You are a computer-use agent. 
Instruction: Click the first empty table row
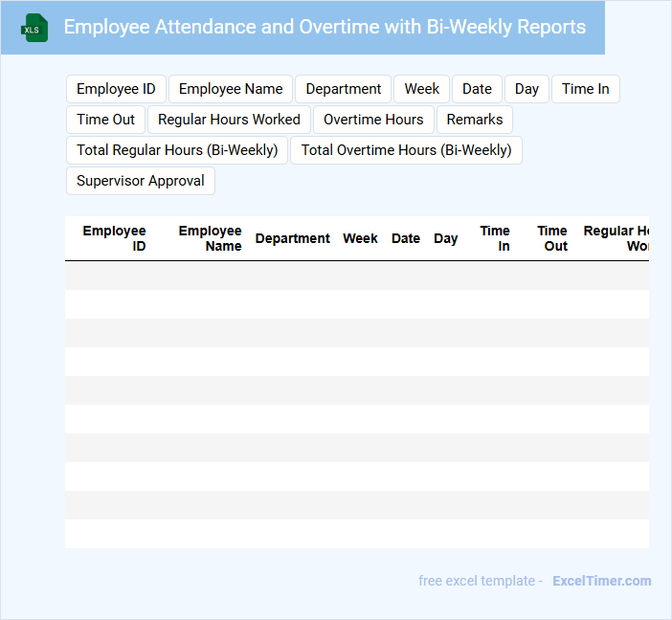[356, 276]
